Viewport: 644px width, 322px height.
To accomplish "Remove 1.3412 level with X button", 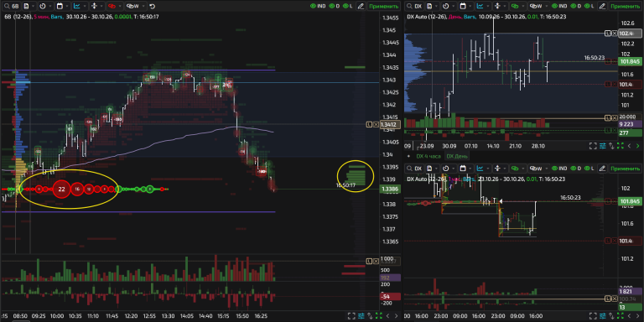I will (376, 124).
